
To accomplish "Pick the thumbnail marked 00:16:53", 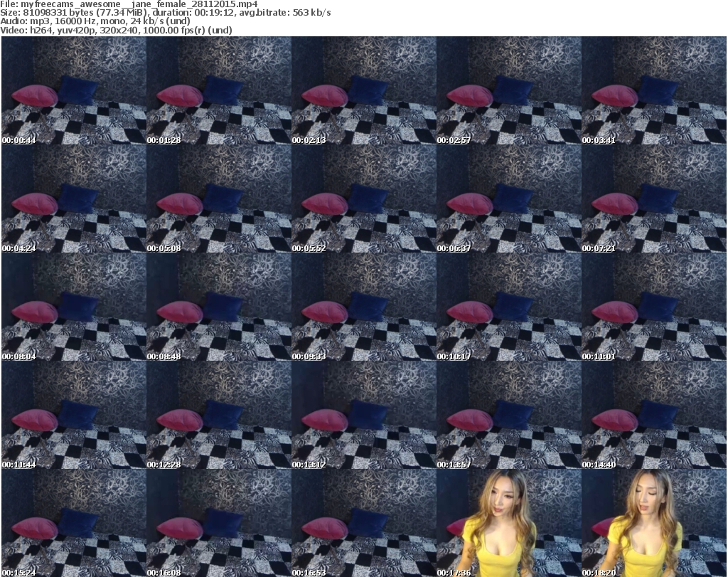I will tap(363, 523).
